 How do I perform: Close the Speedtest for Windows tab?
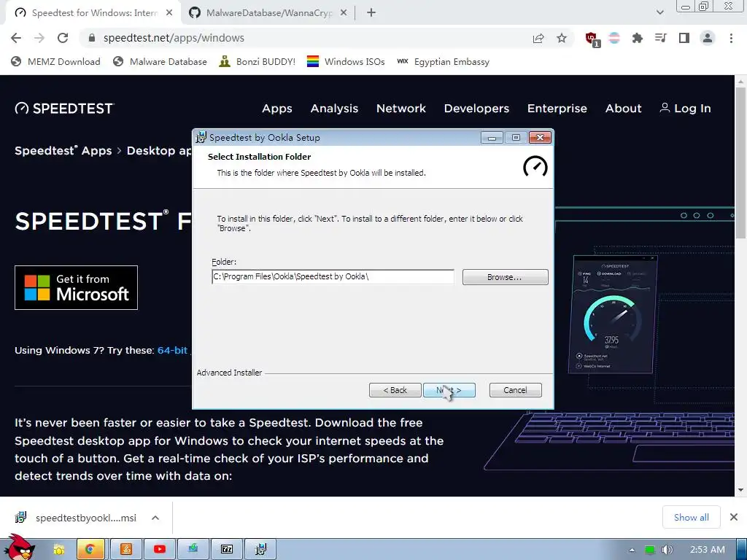(169, 13)
